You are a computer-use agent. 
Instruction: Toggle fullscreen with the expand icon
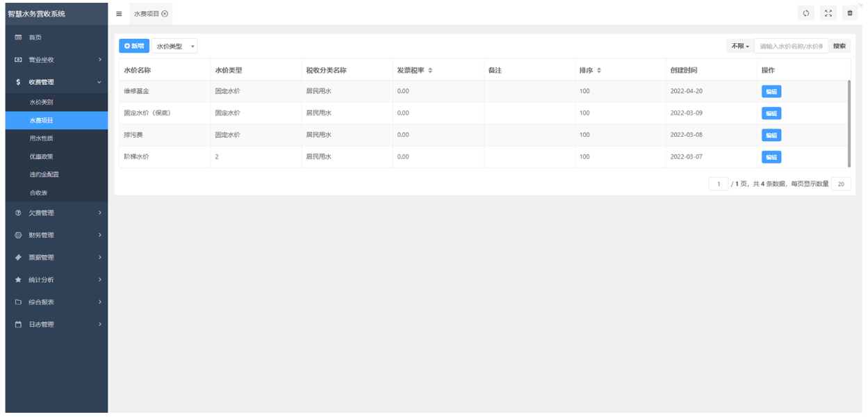(x=828, y=13)
